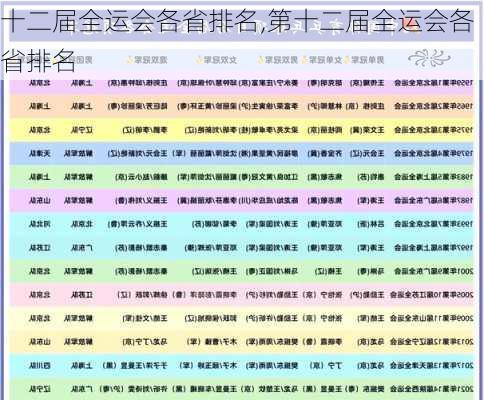484x400 pixels.
Task: Click the 2005年第10届 pink row label
Action: click(x=431, y=295)
